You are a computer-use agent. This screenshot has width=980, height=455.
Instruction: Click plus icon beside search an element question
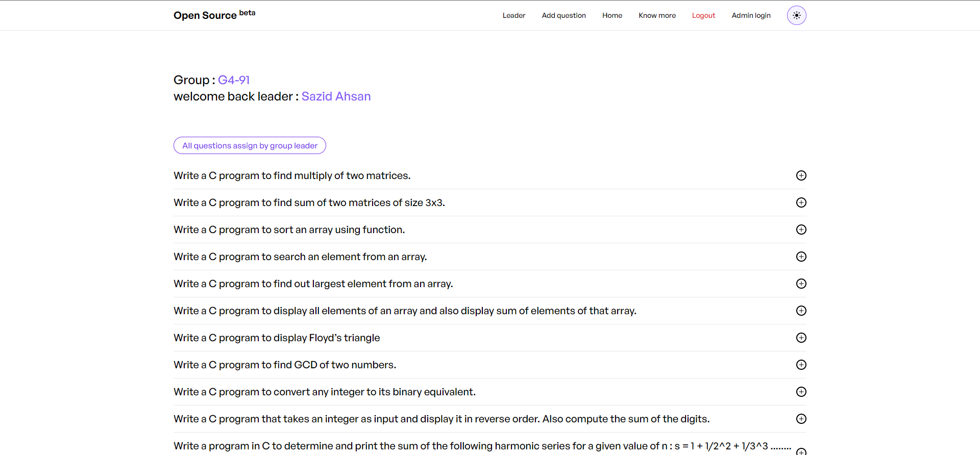pyautogui.click(x=801, y=257)
